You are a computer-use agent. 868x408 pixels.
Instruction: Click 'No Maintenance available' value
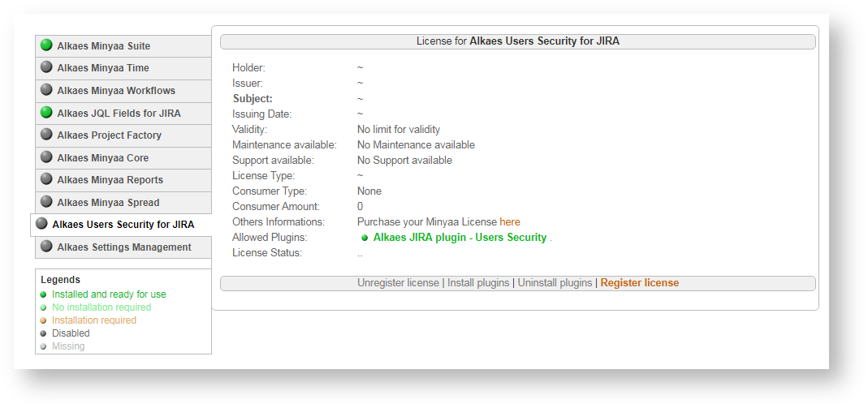point(416,145)
